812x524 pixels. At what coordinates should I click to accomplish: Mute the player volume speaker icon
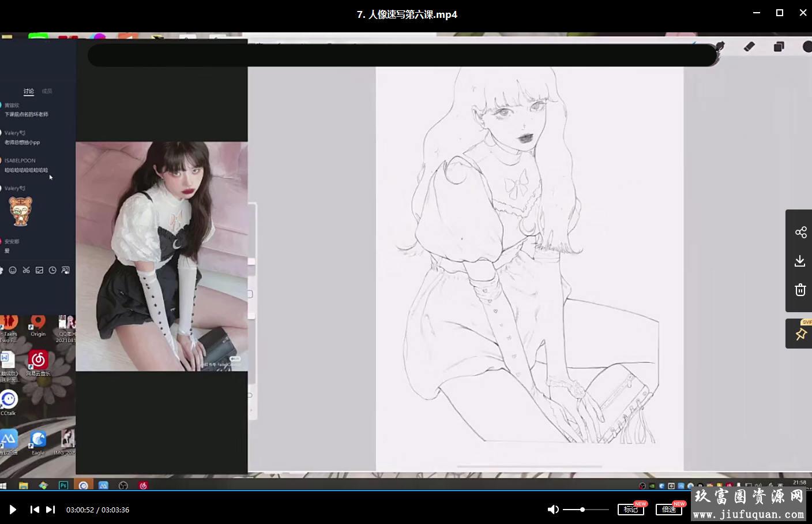(x=552, y=510)
